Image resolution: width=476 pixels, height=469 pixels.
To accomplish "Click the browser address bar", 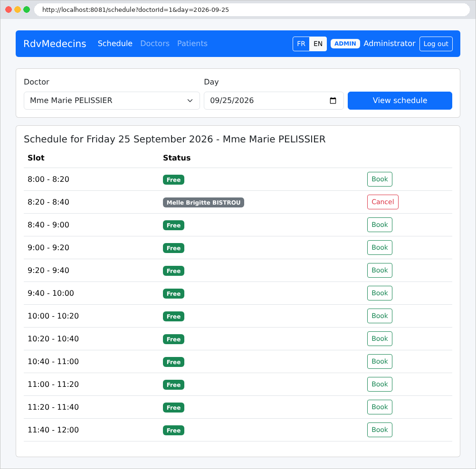I will pos(252,9).
